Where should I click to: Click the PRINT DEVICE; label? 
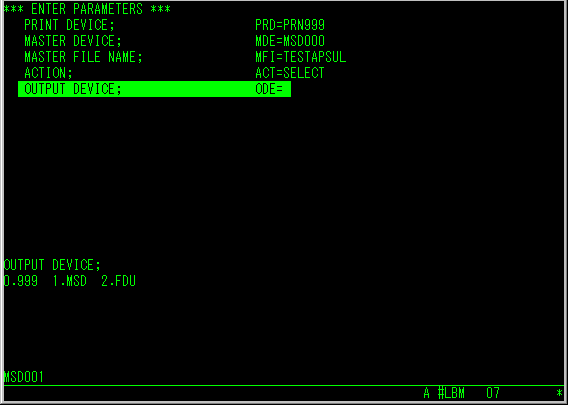[x=69, y=25]
